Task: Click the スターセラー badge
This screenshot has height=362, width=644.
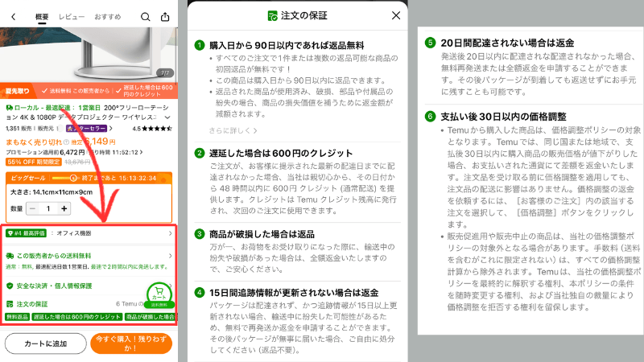Action: click(86, 129)
